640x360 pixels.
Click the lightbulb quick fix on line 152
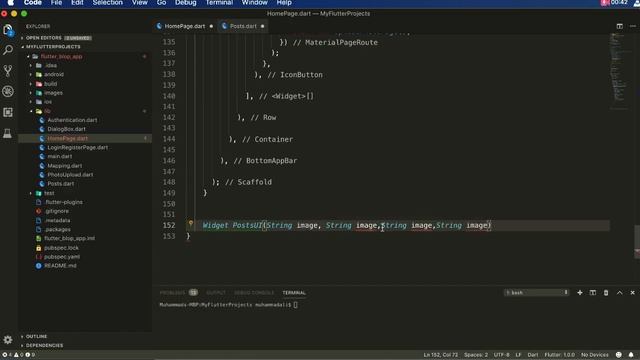tap(191, 223)
